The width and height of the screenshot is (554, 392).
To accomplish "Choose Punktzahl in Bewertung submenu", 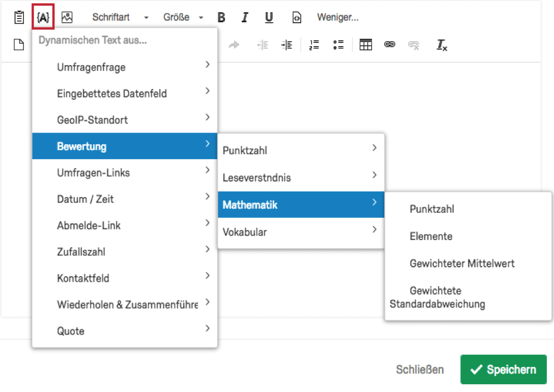I will [x=301, y=150].
